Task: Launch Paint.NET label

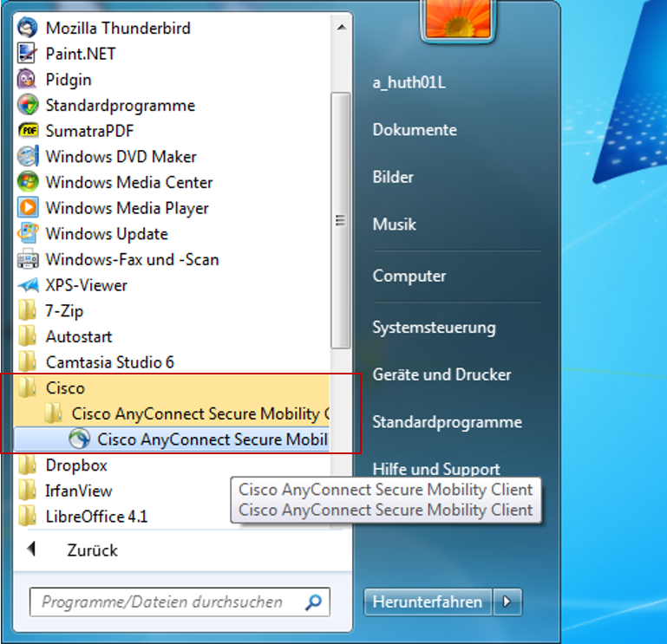Action: [x=81, y=54]
